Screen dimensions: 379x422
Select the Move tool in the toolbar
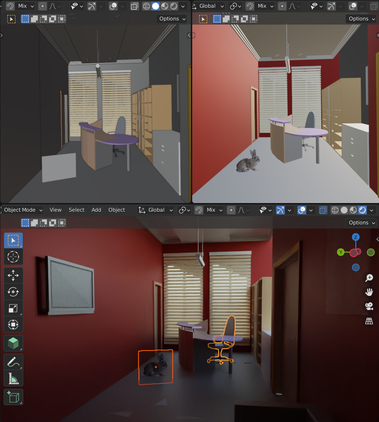[13, 276]
